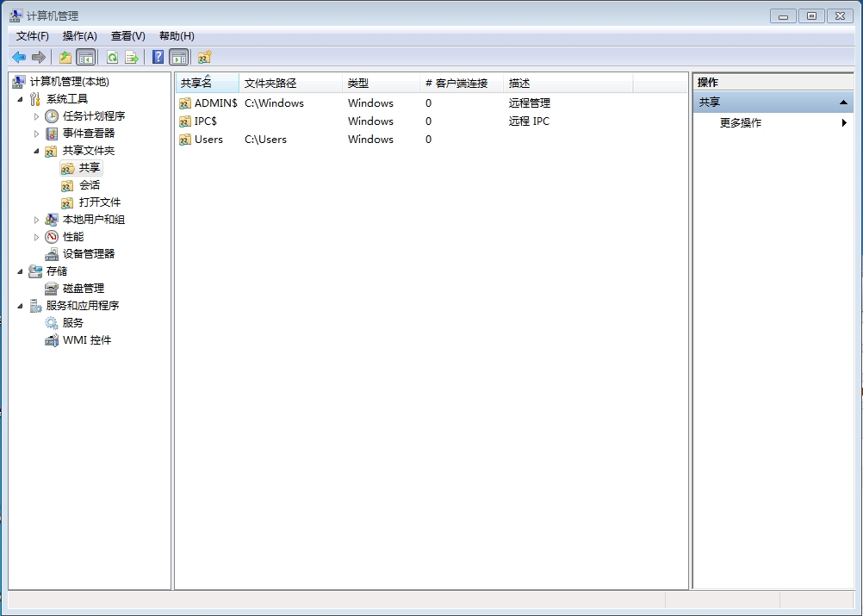This screenshot has width=863, height=616.
Task: Select 设备管理器 in the tree
Action: [x=89, y=254]
